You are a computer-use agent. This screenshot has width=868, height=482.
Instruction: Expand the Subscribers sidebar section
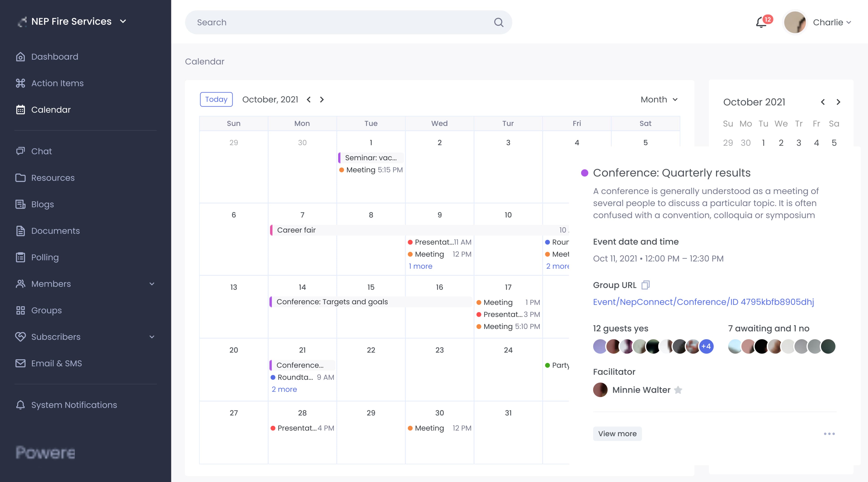tap(152, 337)
